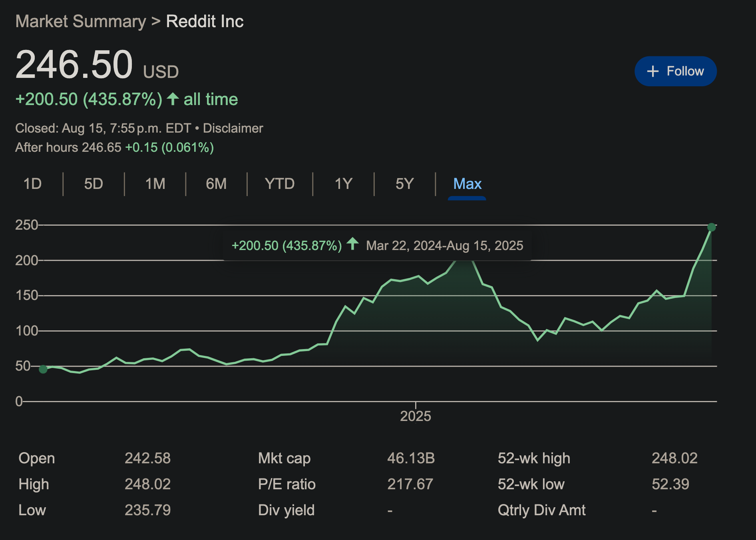Switch to the 1D time range

point(32,184)
